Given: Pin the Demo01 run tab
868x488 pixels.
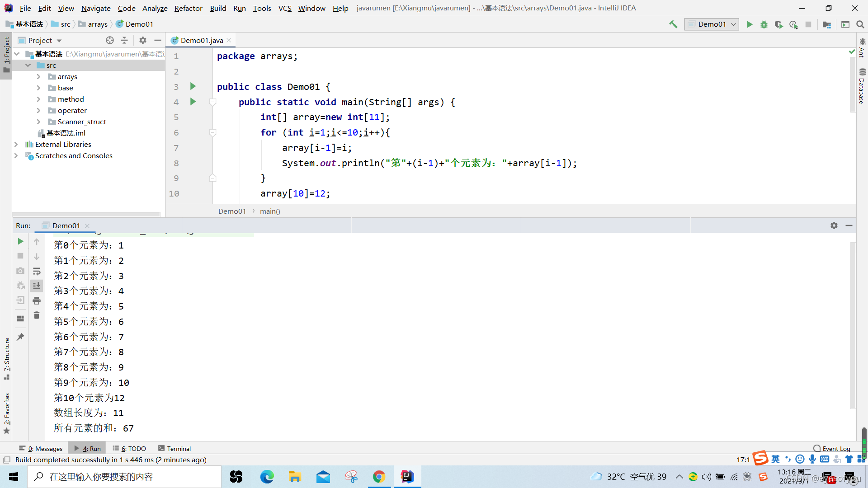Looking at the screenshot, I should [20, 337].
